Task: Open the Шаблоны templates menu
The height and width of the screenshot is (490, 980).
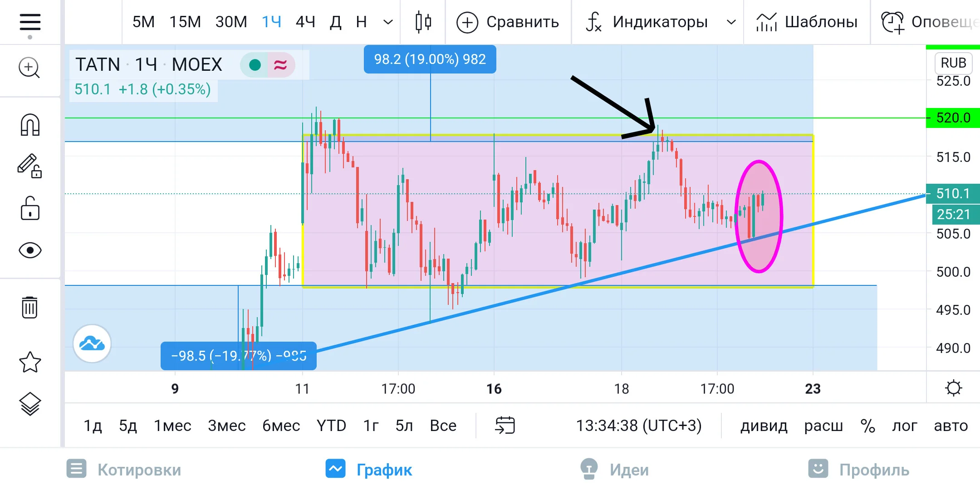Action: tap(807, 22)
